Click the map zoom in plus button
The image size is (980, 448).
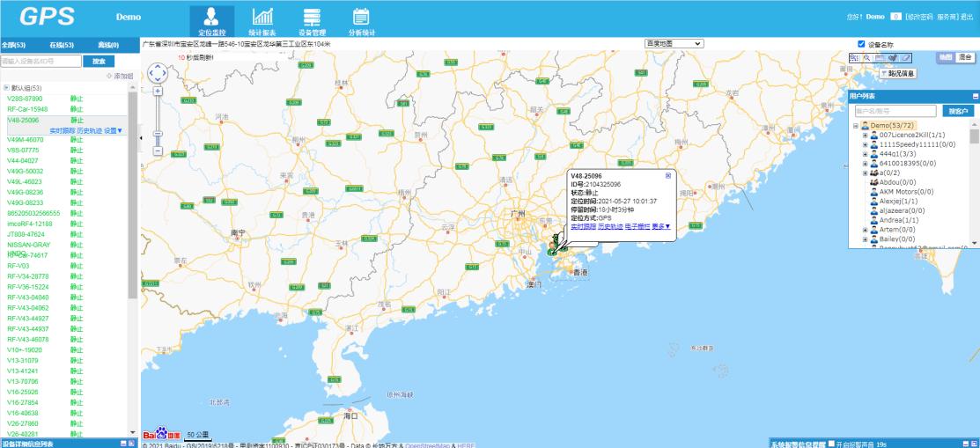pyautogui.click(x=158, y=91)
